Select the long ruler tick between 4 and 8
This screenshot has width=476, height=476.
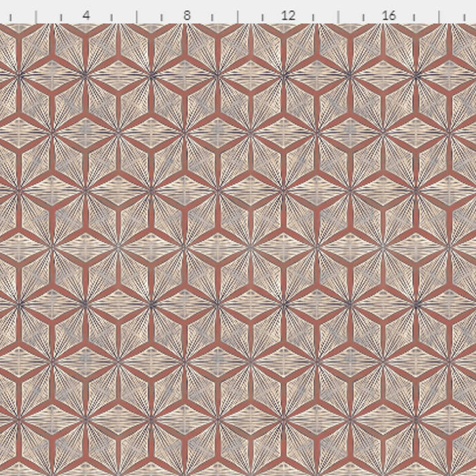[137, 16]
